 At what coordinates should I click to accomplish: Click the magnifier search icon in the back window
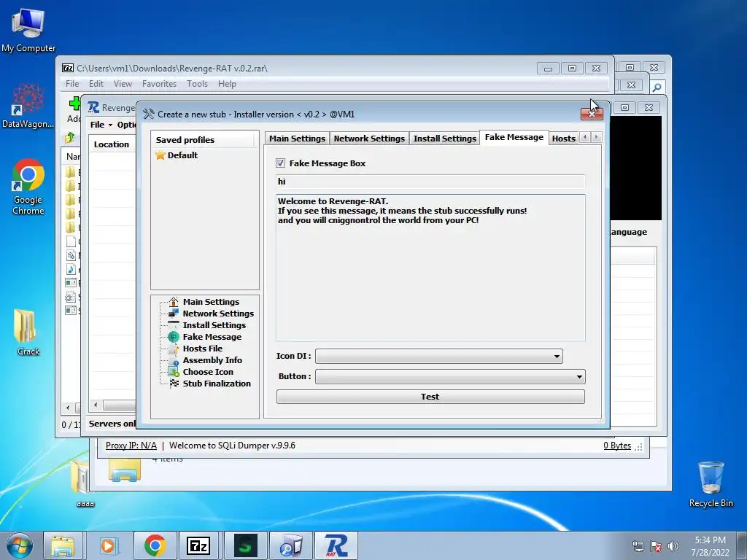tap(657, 87)
